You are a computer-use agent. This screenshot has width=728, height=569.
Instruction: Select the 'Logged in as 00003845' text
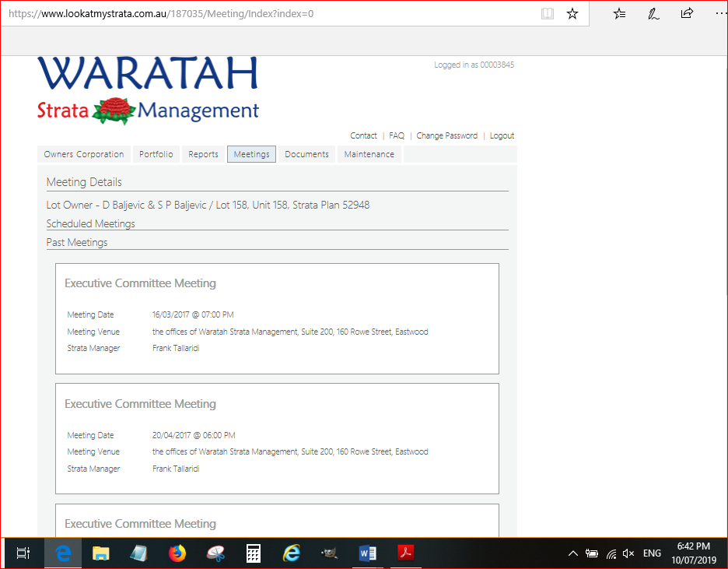(x=474, y=65)
